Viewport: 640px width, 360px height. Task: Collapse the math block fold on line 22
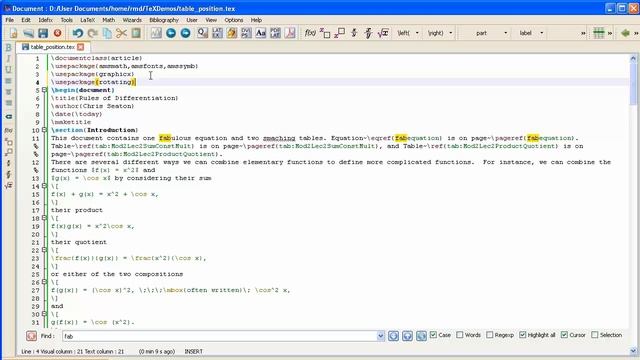(x=44, y=250)
